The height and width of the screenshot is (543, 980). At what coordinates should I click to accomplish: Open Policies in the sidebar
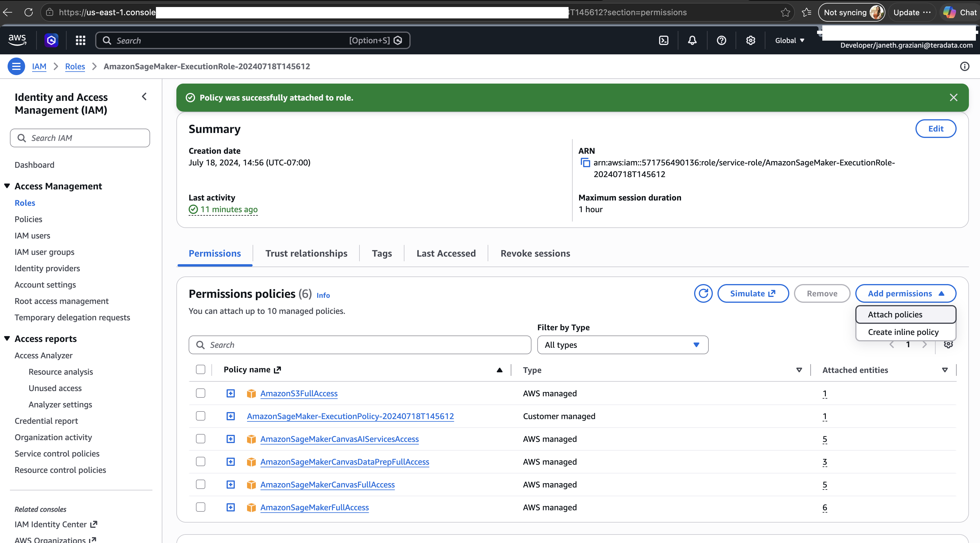point(29,219)
